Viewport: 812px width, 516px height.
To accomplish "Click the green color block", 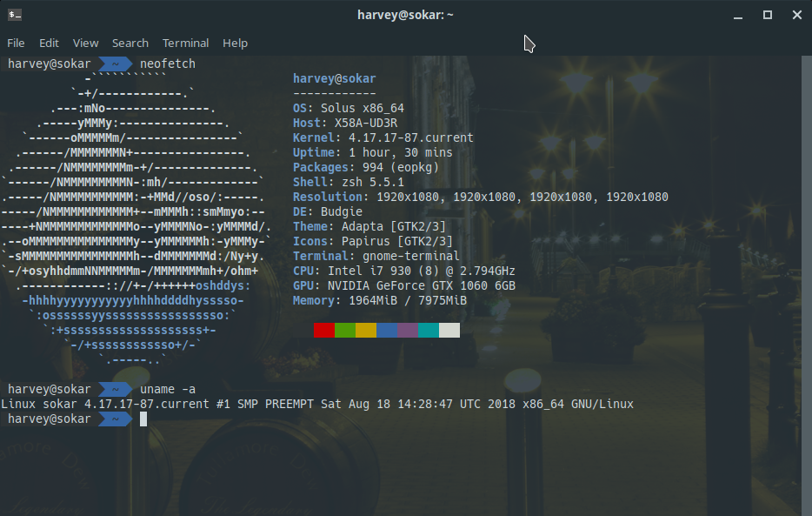I will click(345, 330).
